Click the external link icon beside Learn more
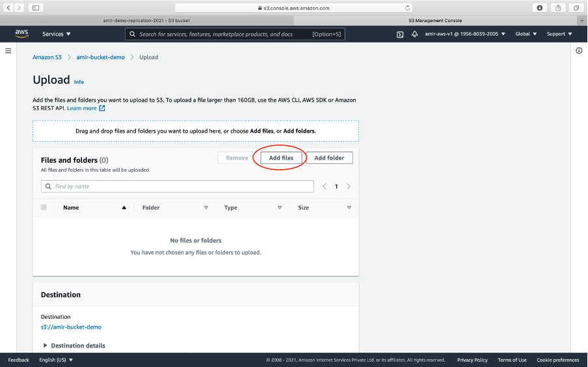 [x=102, y=108]
